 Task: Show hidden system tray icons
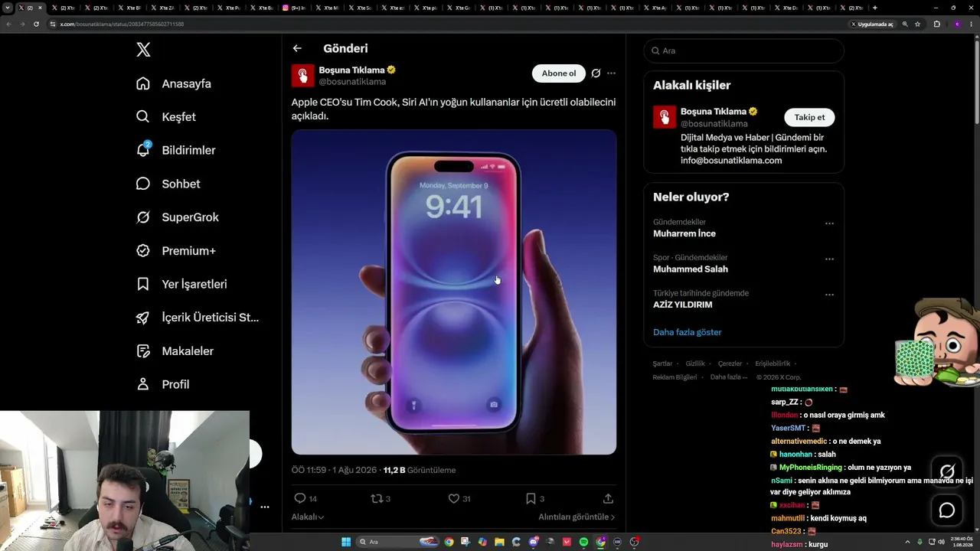908,542
